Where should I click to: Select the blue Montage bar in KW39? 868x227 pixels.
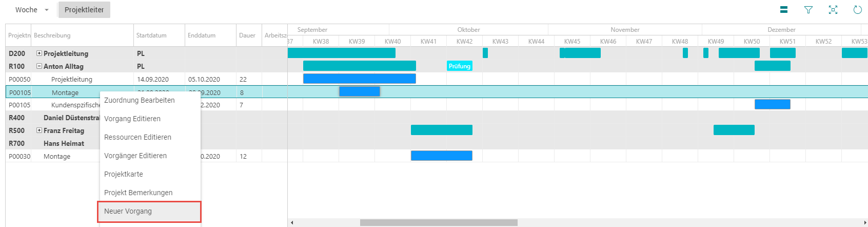360,91
